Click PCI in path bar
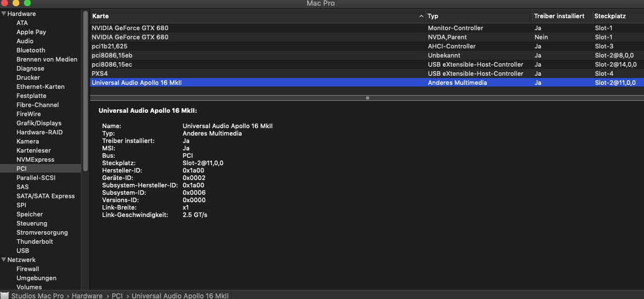Image resolution: width=644 pixels, height=299 pixels. 117,296
